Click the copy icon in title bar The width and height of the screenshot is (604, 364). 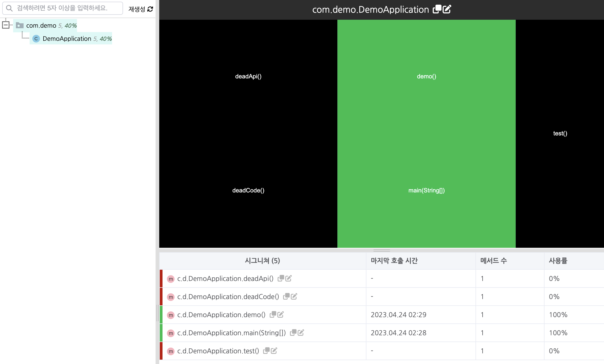(437, 9)
